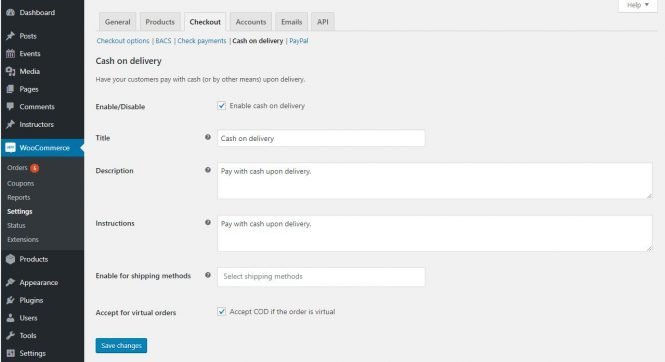Image resolution: width=665 pixels, height=362 pixels.
Task: Switch to the Emails tab
Action: point(291,22)
